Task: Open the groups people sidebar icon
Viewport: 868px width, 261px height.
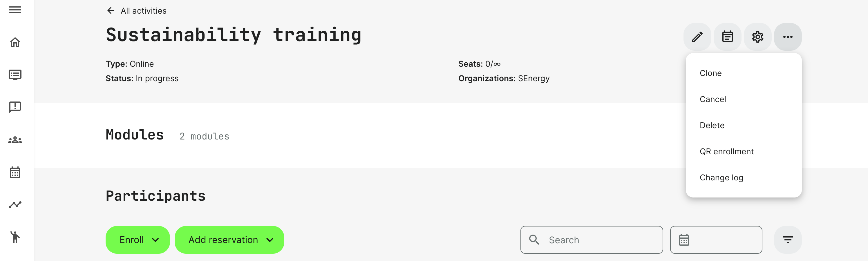Action: [x=15, y=140]
